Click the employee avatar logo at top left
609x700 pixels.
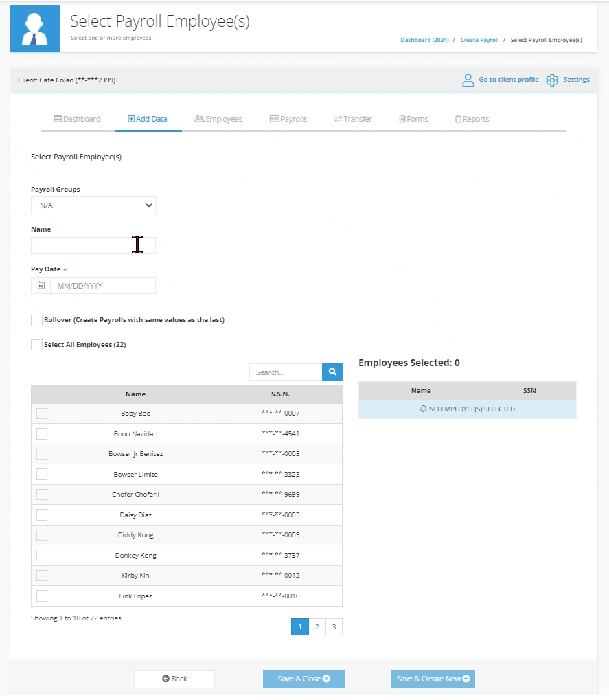35,28
